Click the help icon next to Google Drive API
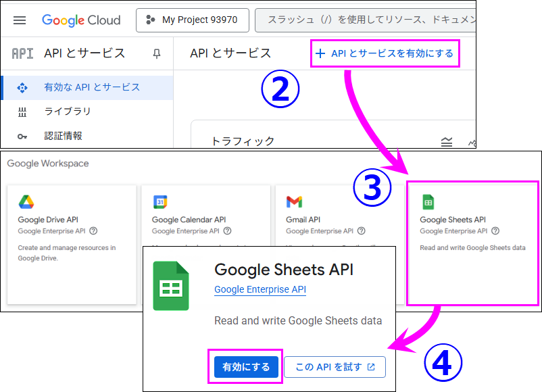The height and width of the screenshot is (392, 542). click(x=93, y=231)
